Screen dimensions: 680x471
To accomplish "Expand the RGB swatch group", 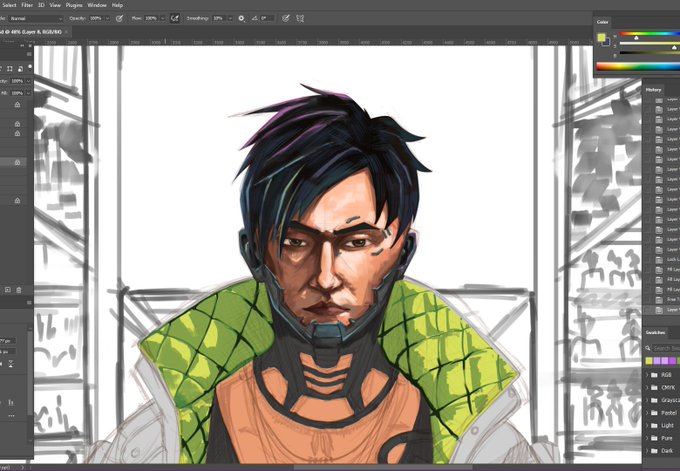I will point(647,375).
